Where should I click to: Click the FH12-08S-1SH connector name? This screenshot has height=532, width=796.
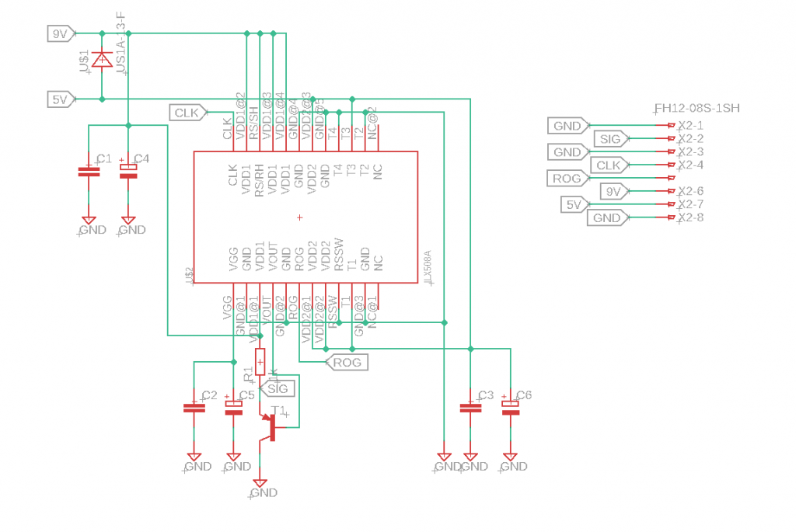tap(697, 108)
